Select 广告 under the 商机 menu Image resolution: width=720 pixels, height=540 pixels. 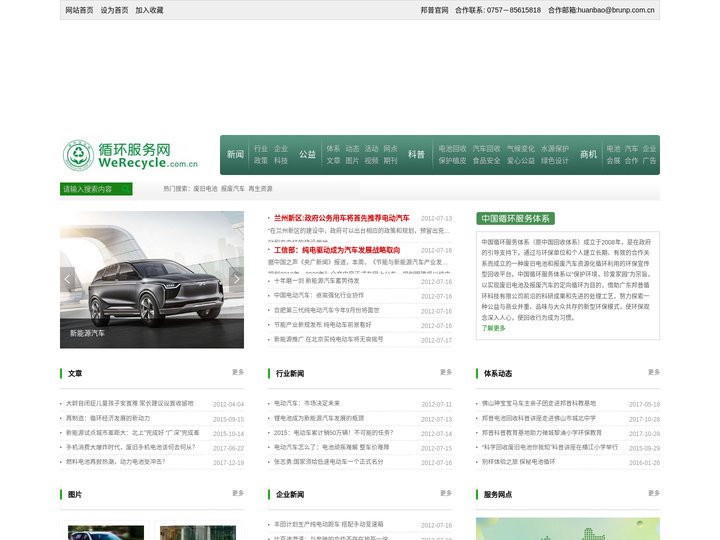tap(649, 160)
